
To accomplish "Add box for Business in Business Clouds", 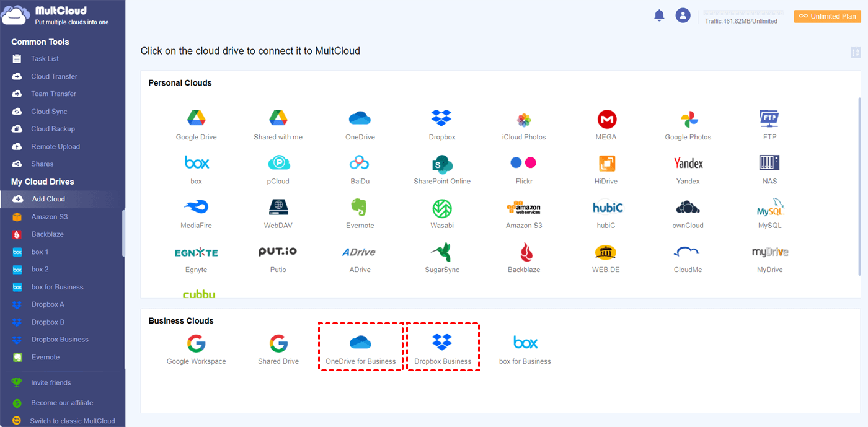I will pyautogui.click(x=525, y=350).
